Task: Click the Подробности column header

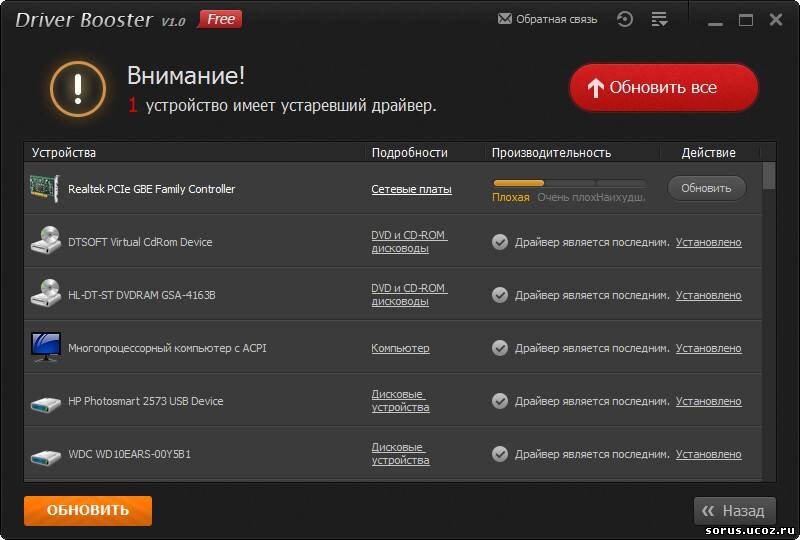Action: click(409, 153)
